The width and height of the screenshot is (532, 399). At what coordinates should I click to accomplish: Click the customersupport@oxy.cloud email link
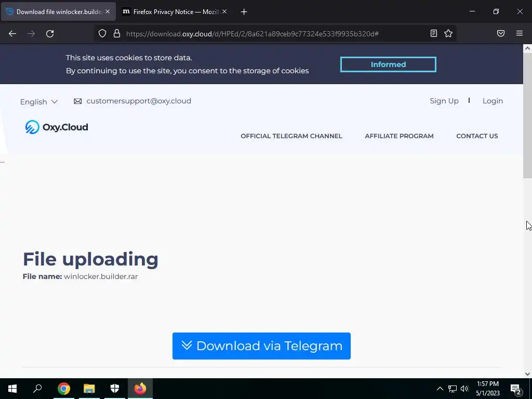click(x=138, y=101)
